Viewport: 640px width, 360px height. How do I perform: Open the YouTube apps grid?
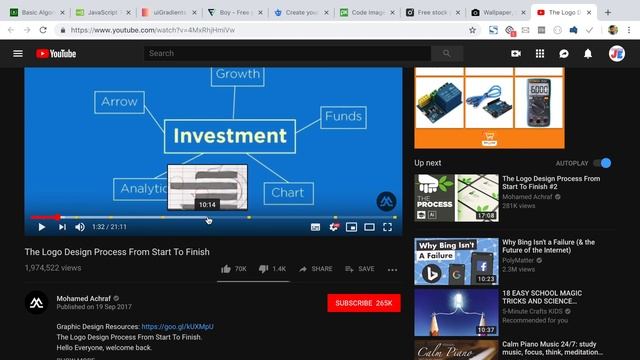(x=540, y=53)
